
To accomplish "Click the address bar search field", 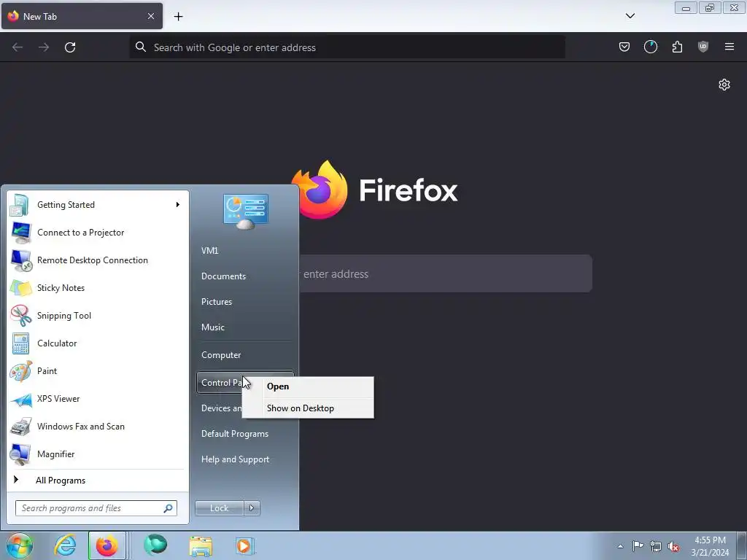I will tap(347, 47).
